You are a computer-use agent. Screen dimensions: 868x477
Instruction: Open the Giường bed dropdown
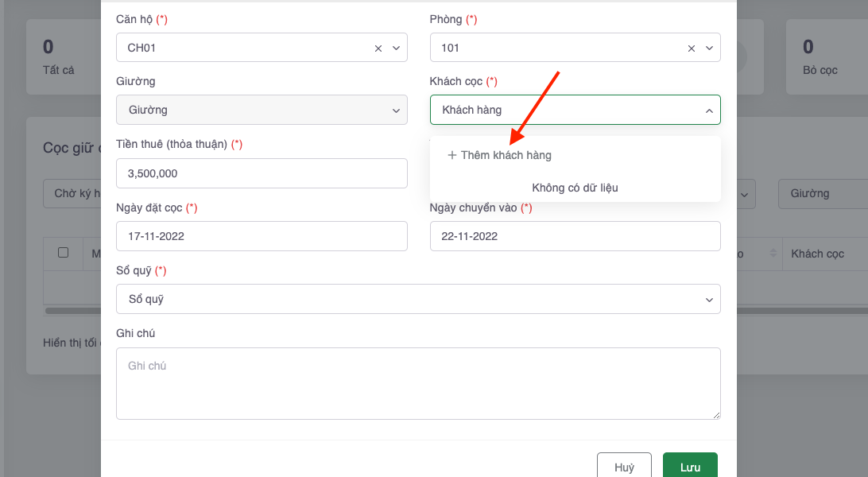[262, 110]
